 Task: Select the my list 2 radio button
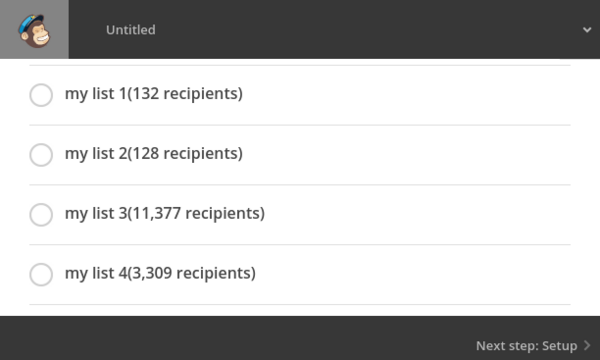pyautogui.click(x=41, y=155)
